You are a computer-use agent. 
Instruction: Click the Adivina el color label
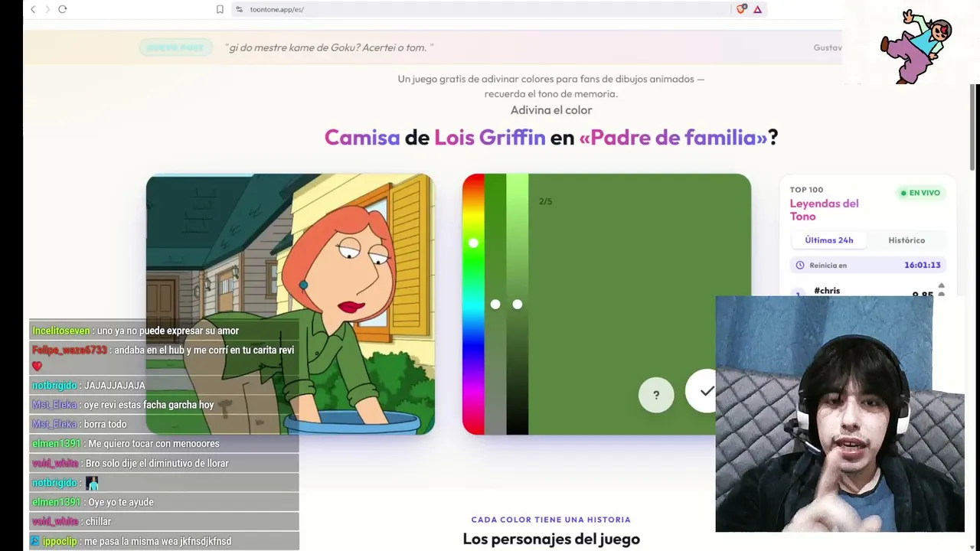pyautogui.click(x=551, y=110)
